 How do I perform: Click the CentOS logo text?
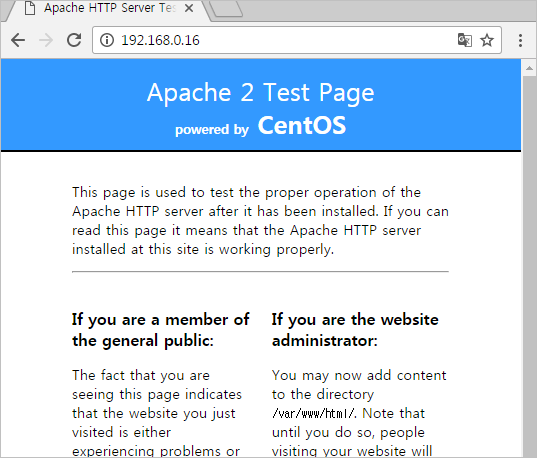(302, 125)
